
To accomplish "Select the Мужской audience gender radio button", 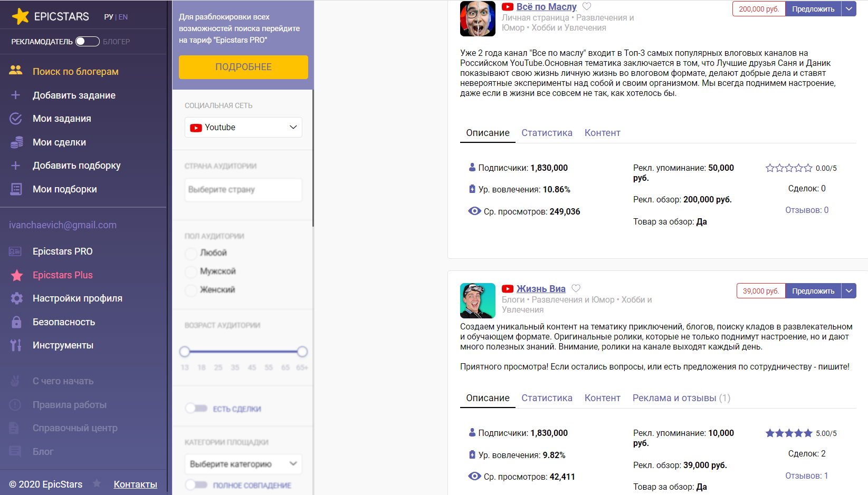I will pos(191,271).
